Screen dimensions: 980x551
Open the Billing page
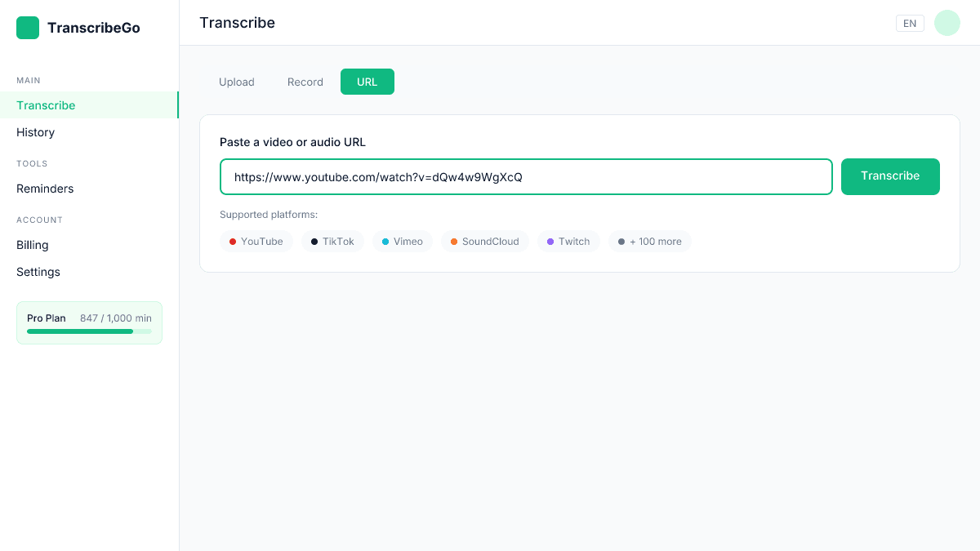[x=33, y=245]
